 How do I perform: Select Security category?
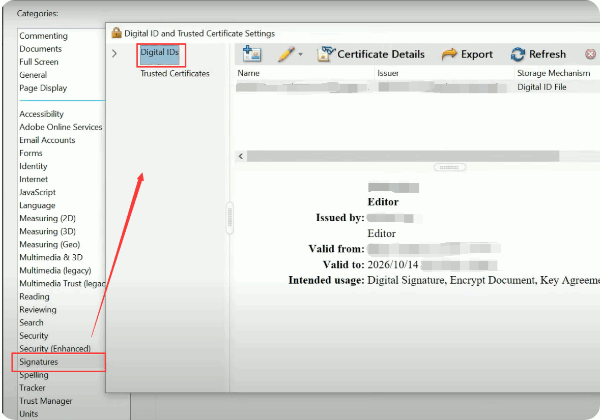[x=34, y=336]
